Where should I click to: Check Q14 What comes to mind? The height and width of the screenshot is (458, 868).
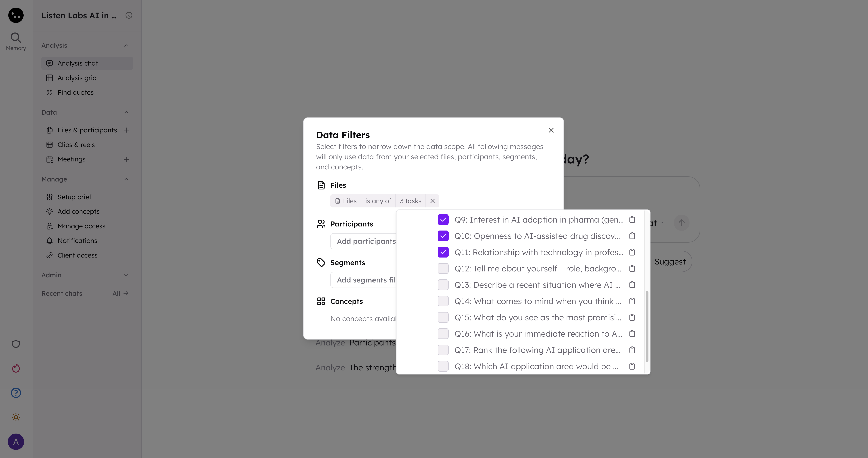click(443, 301)
